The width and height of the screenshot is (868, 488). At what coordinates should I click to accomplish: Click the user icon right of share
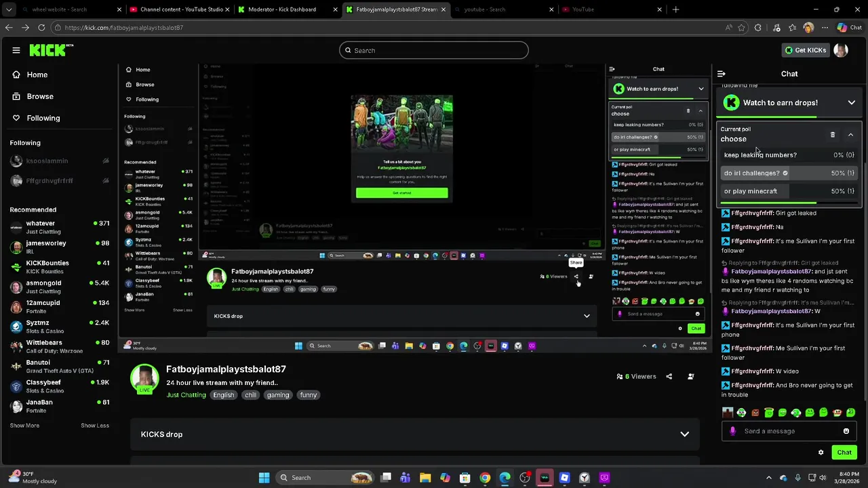point(691,377)
